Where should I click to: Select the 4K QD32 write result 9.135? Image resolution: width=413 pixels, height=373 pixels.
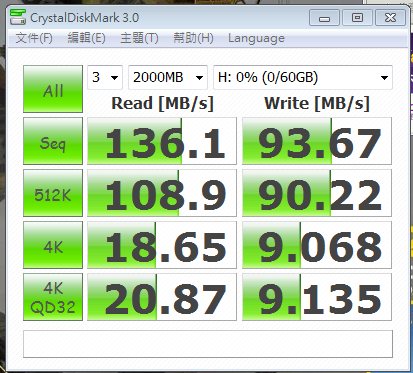317,297
